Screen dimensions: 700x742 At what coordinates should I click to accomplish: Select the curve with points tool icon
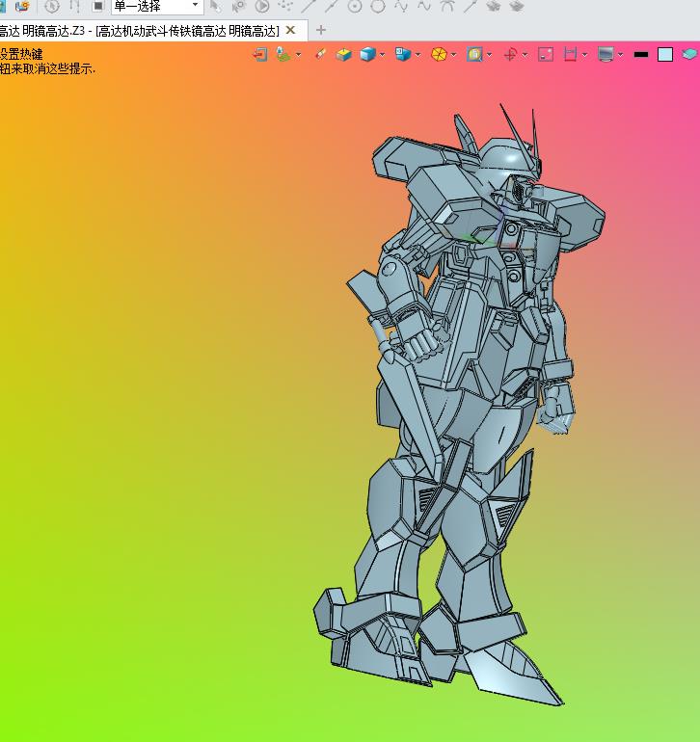coord(401,6)
